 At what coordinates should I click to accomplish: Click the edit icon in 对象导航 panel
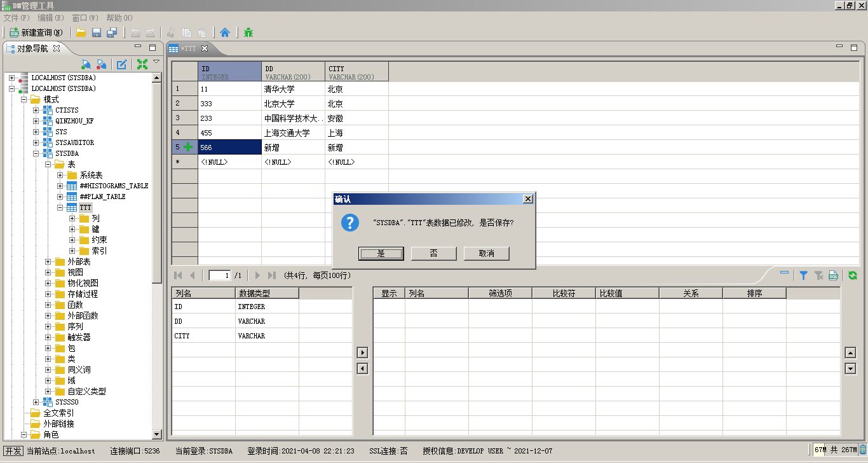pos(122,64)
